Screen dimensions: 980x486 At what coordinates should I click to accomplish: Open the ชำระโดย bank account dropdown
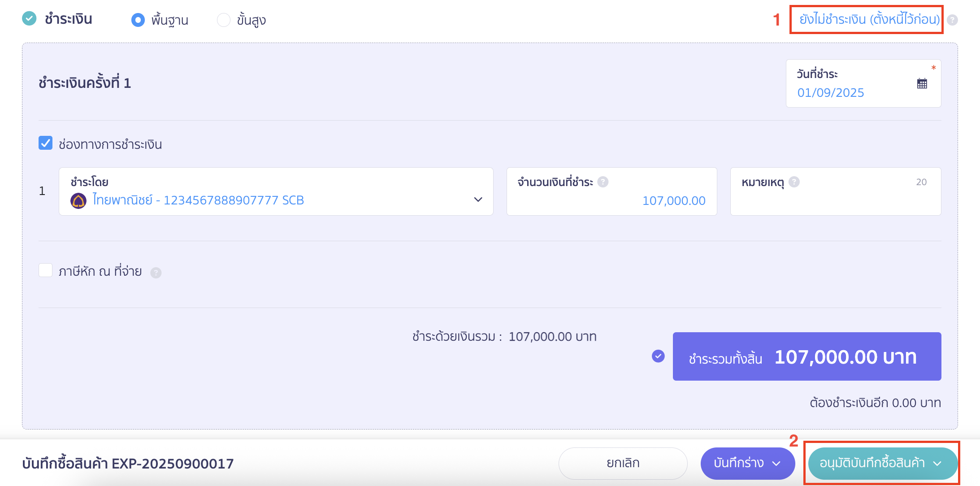click(x=478, y=200)
